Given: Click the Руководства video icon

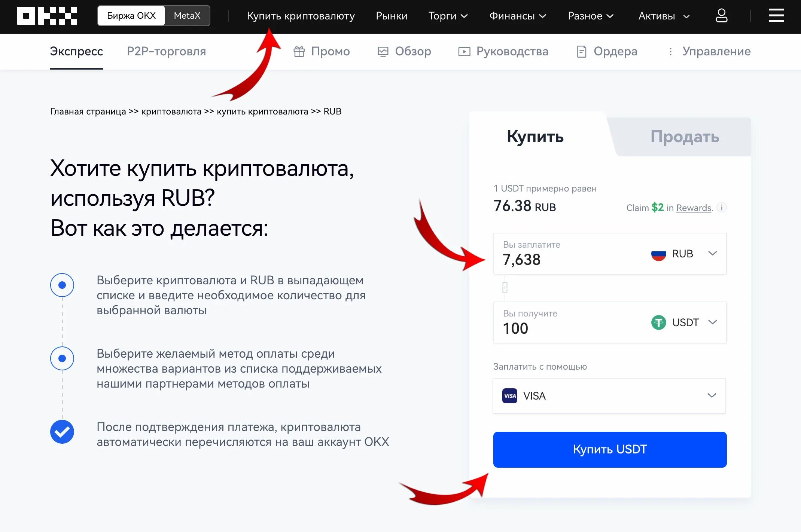Looking at the screenshot, I should tap(464, 51).
